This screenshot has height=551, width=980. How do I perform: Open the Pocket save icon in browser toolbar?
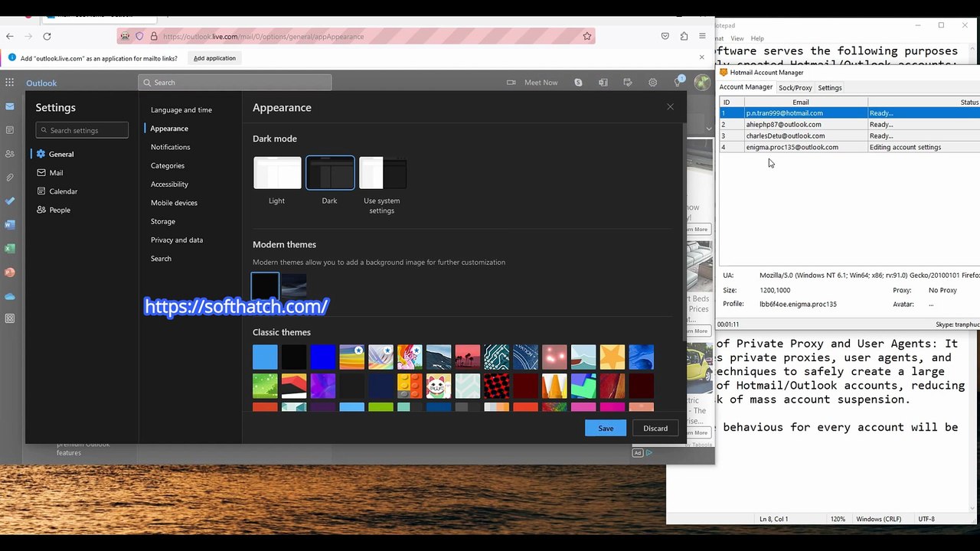click(665, 36)
